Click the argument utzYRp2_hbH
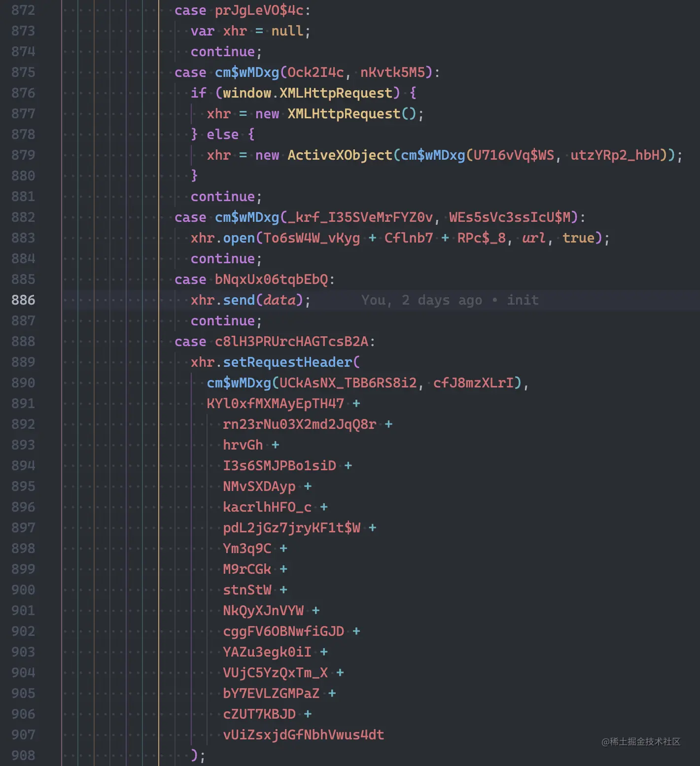 (x=615, y=155)
